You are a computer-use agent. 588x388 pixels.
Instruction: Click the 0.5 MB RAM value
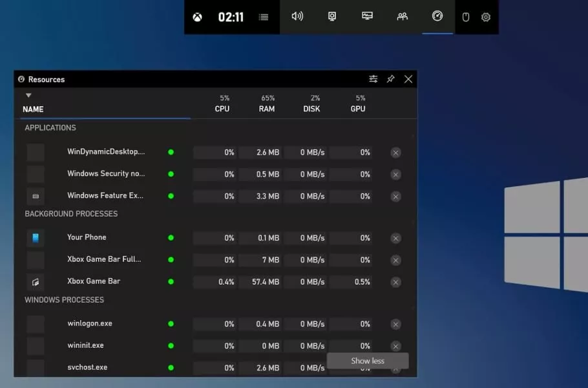tap(268, 174)
